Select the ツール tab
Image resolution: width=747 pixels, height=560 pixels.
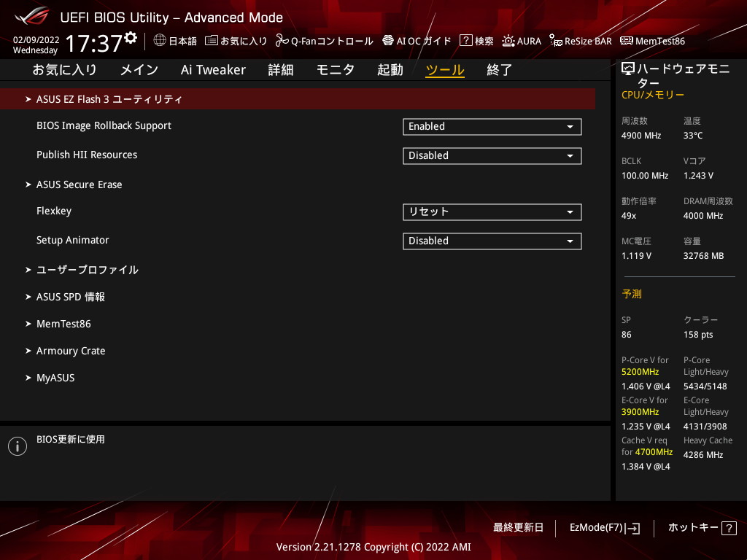[445, 70]
